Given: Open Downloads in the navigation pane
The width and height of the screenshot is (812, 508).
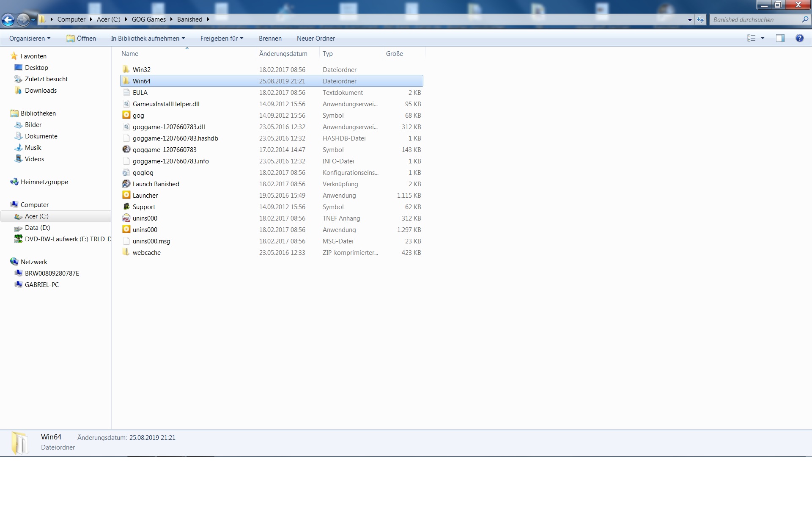Looking at the screenshot, I should [41, 91].
